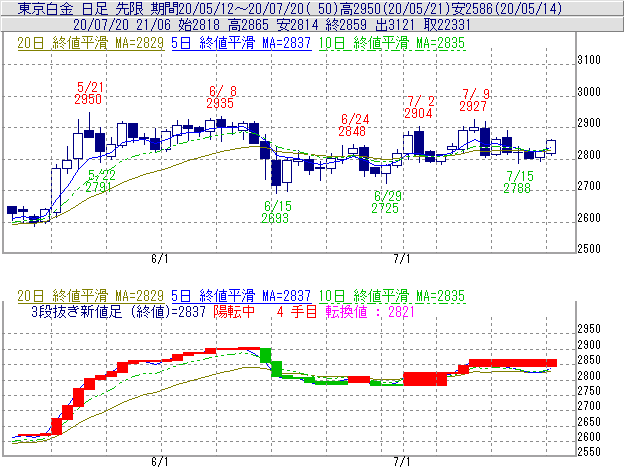Image resolution: width=624 pixels, height=474 pixels.
Task: Click the 7/1 date label under upper chart
Action: [402, 259]
